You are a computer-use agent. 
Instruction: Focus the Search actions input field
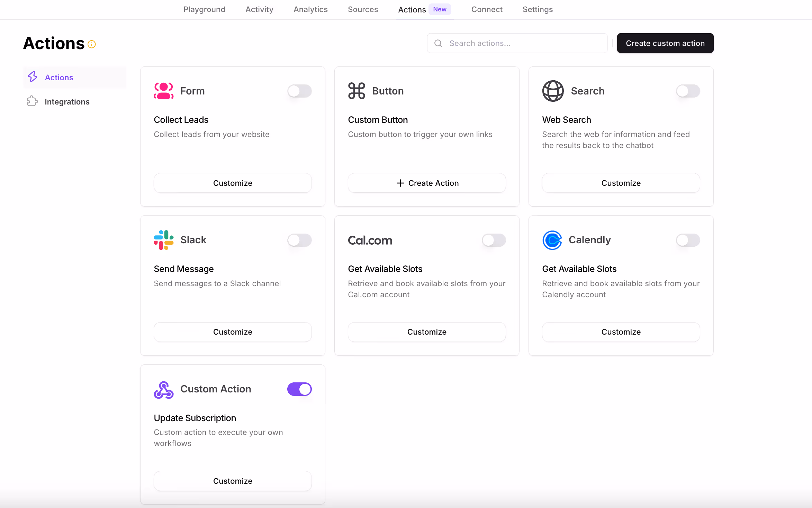[517, 43]
